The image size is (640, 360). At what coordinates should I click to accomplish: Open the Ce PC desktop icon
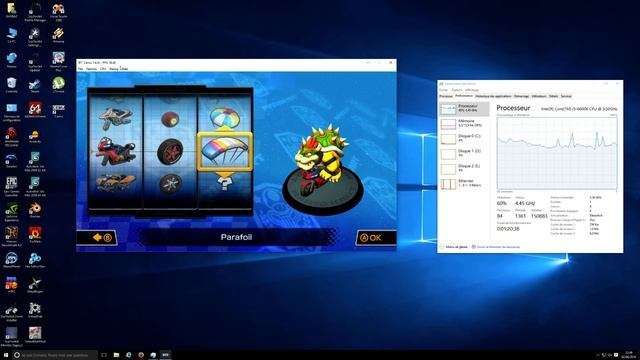pyautogui.click(x=11, y=35)
